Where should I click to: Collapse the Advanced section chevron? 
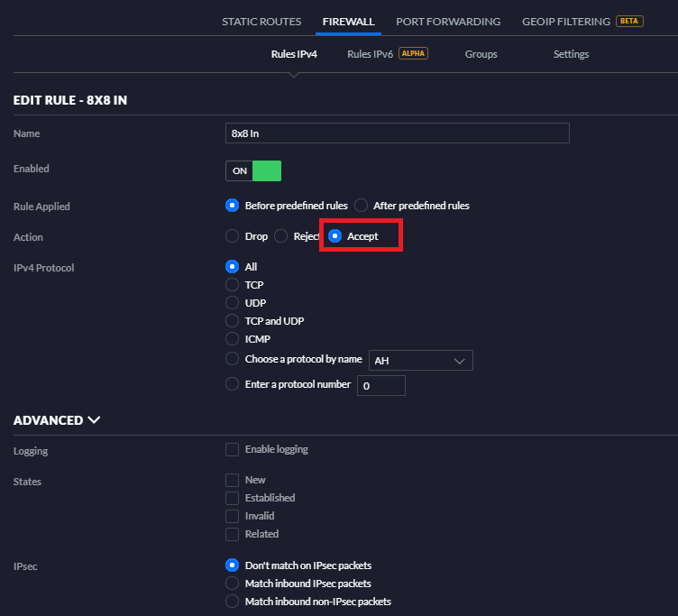pyautogui.click(x=94, y=420)
